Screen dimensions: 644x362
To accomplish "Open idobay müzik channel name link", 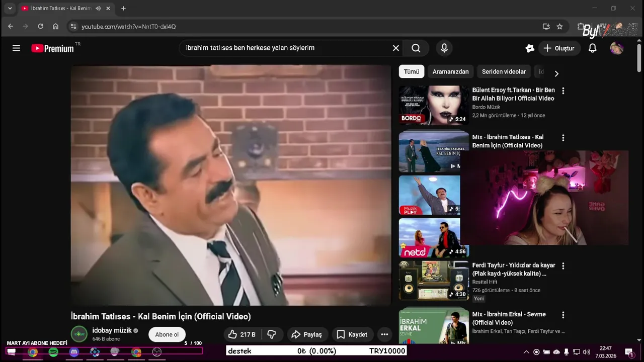I will (x=112, y=330).
